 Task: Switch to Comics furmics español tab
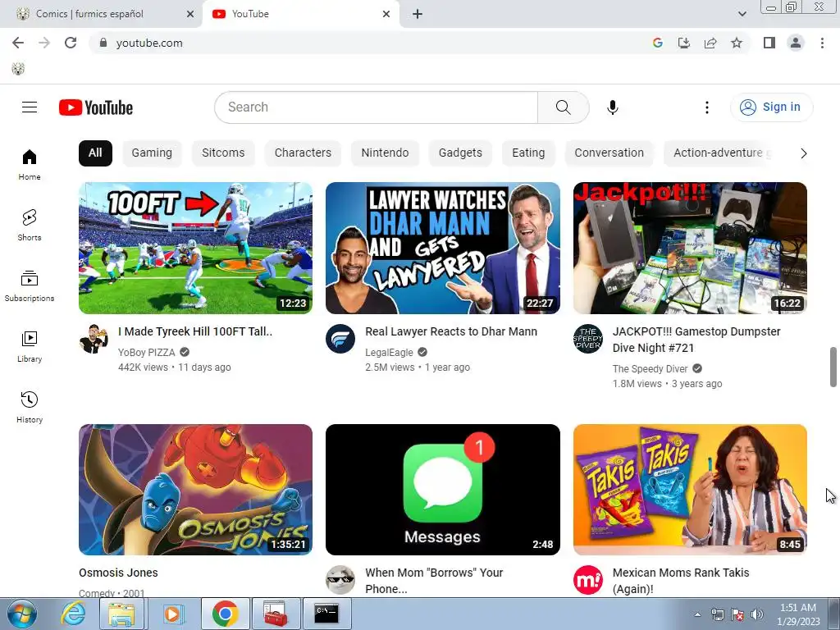(x=101, y=15)
